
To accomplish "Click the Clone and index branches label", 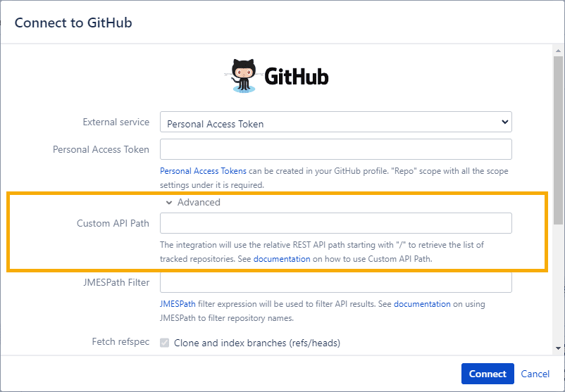I will 257,343.
